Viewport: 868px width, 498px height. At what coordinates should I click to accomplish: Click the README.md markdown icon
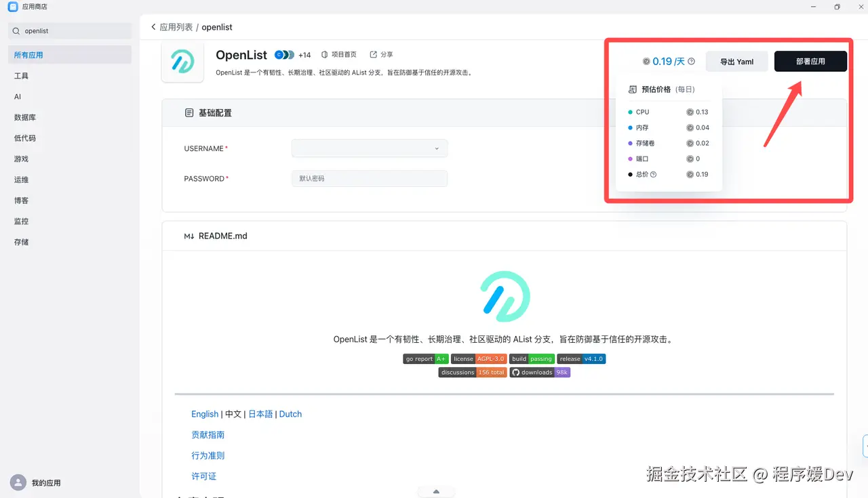tap(189, 236)
